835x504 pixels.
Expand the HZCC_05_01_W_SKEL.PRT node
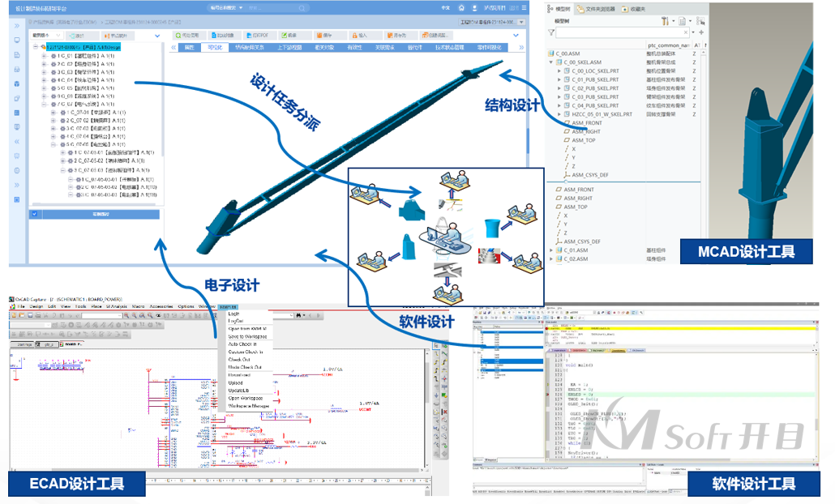click(559, 114)
